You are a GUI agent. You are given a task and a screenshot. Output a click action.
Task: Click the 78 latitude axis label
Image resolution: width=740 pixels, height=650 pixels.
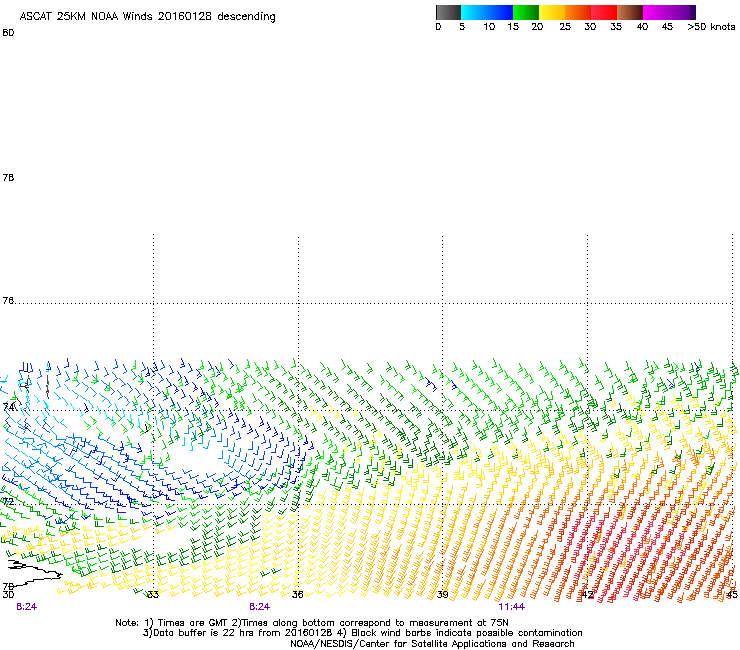8,177
